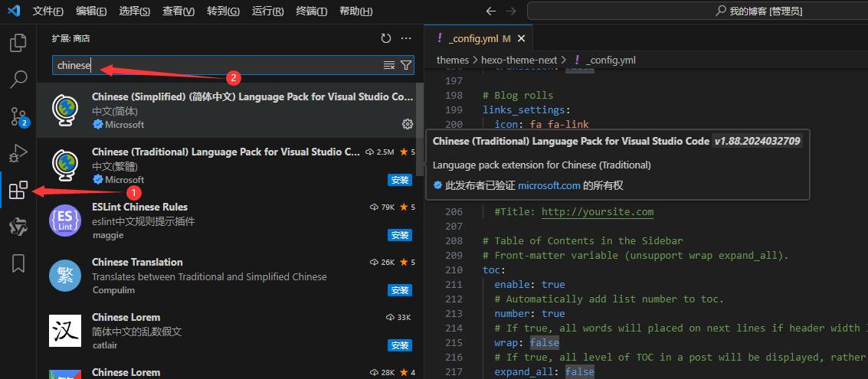Clear extensions search results icon
Image resolution: width=868 pixels, height=379 pixels.
click(x=389, y=65)
